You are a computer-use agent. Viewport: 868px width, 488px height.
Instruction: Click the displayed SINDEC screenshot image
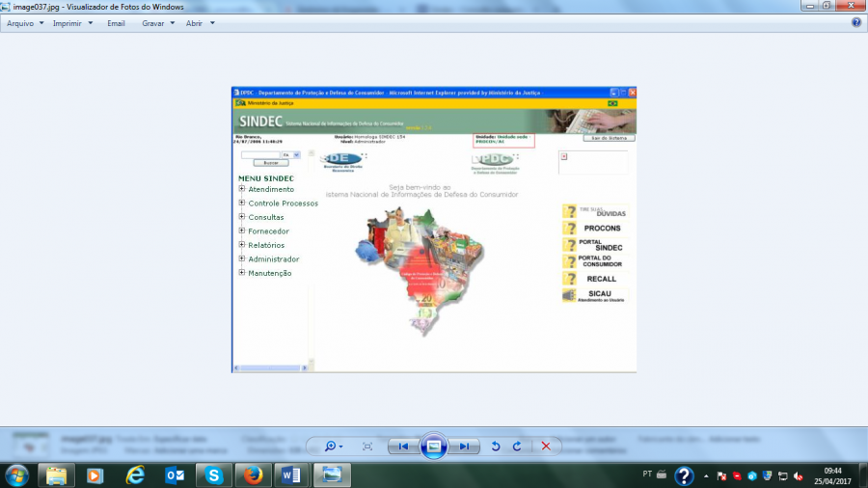[x=434, y=230]
